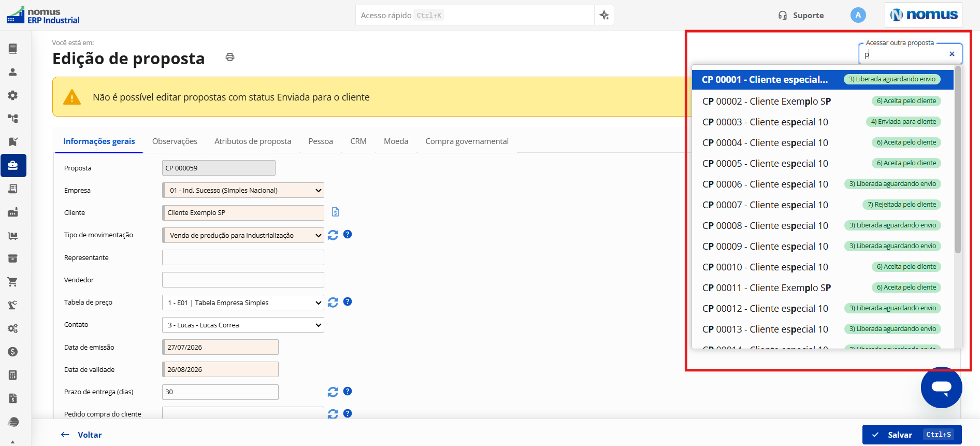Open the Pessoa tab

click(321, 141)
